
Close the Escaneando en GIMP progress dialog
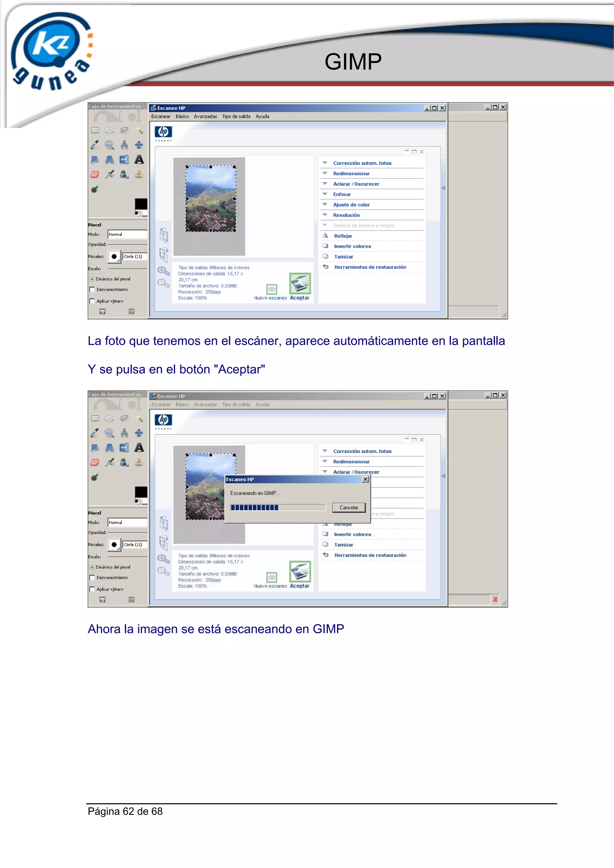(x=365, y=479)
